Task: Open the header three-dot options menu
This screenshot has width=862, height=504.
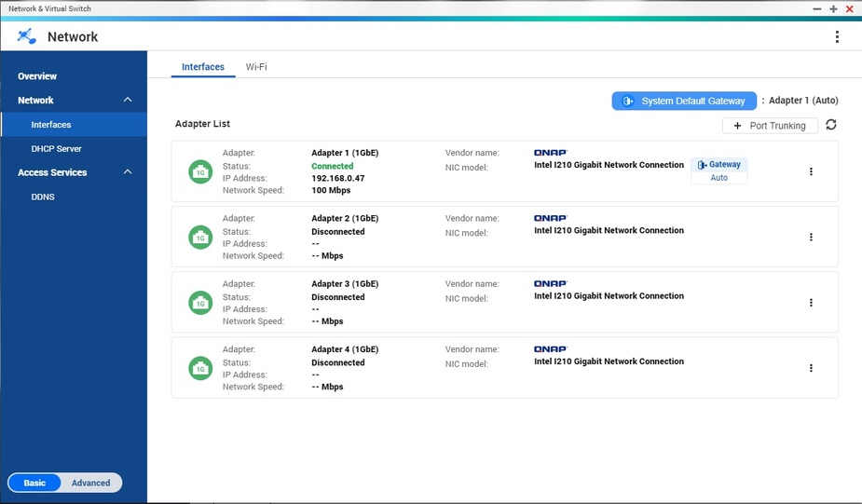Action: (x=837, y=37)
